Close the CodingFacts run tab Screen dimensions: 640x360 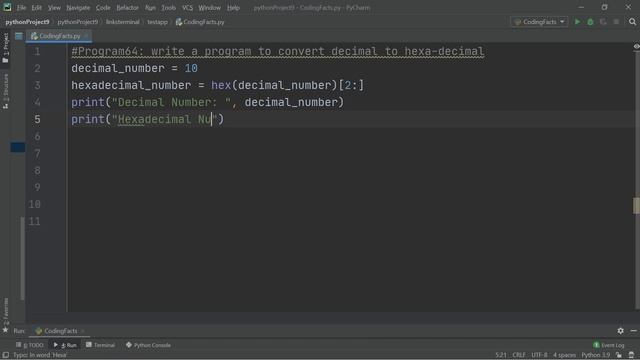(83, 331)
